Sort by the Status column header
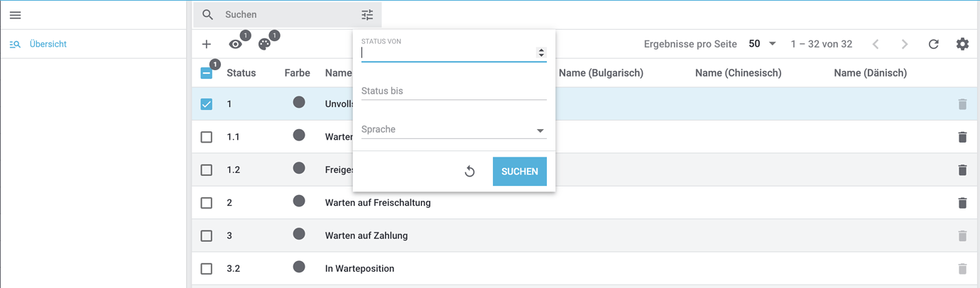Image resolution: width=980 pixels, height=288 pixels. click(x=241, y=73)
